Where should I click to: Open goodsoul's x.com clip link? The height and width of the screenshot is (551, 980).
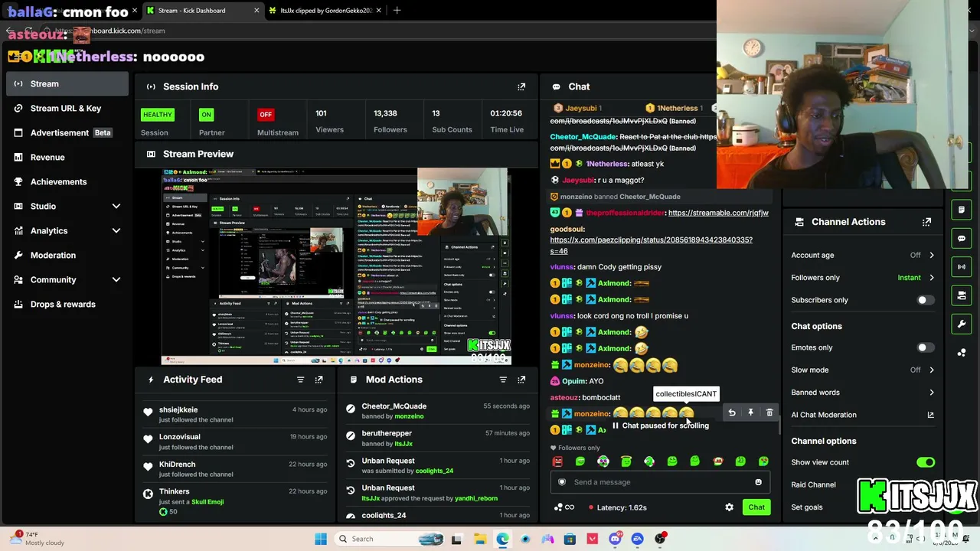pyautogui.click(x=651, y=245)
